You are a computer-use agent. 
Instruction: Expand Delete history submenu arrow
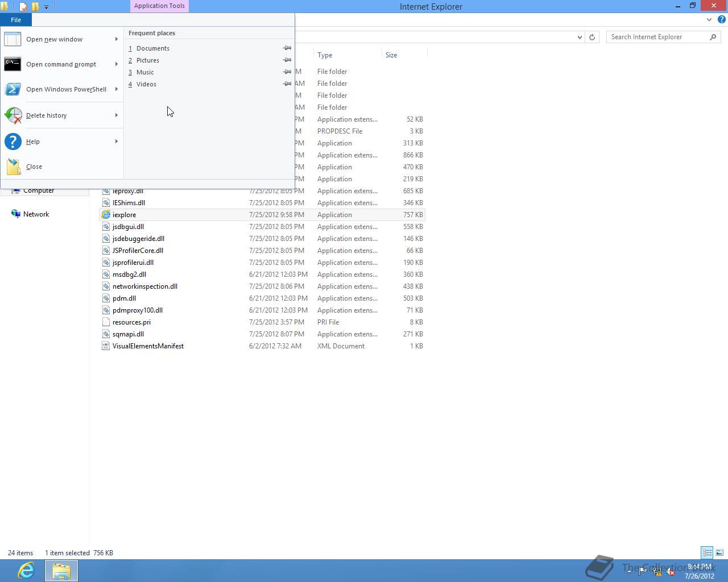pos(117,115)
